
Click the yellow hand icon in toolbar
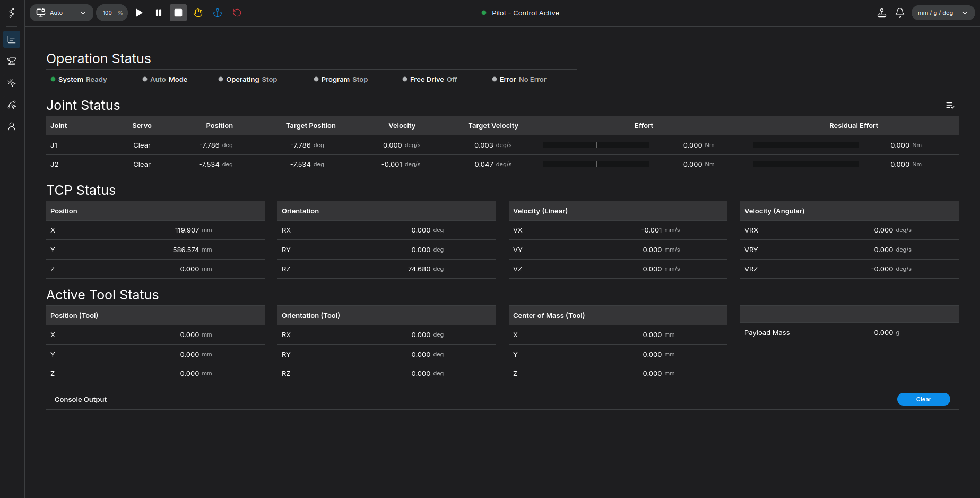point(198,13)
